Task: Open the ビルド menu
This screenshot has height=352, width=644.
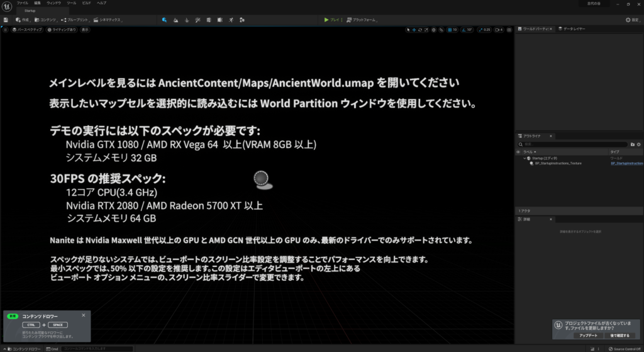Action: tap(86, 3)
